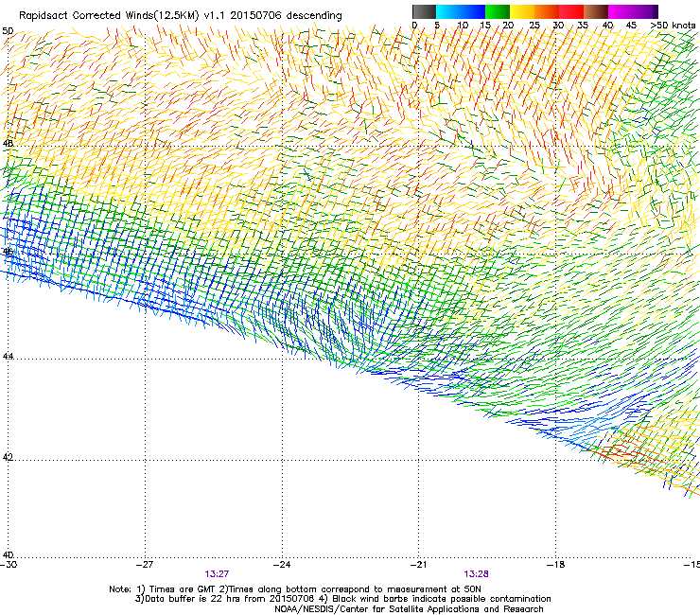Click the '25' tick label on legend
The height and width of the screenshot is (615, 700).
point(534,26)
